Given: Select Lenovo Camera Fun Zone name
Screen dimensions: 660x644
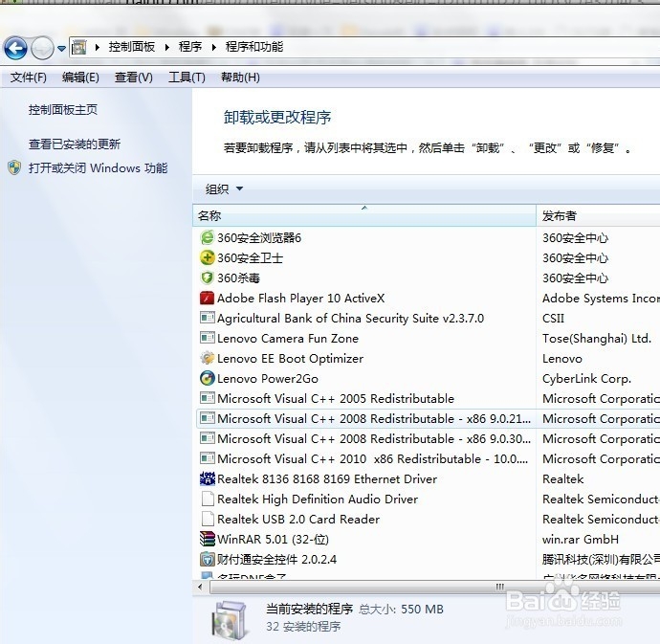Looking at the screenshot, I should [x=288, y=339].
